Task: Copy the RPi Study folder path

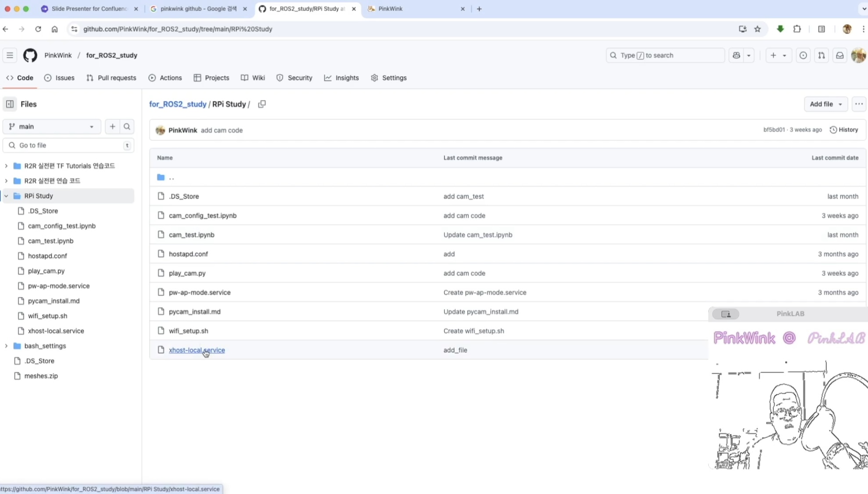Action: (x=262, y=104)
